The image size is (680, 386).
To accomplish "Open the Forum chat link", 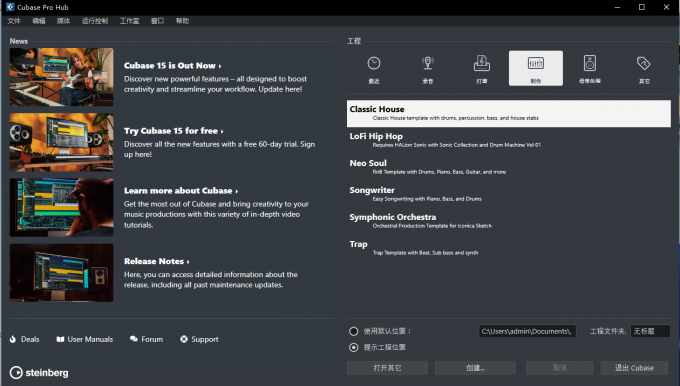I will point(147,339).
